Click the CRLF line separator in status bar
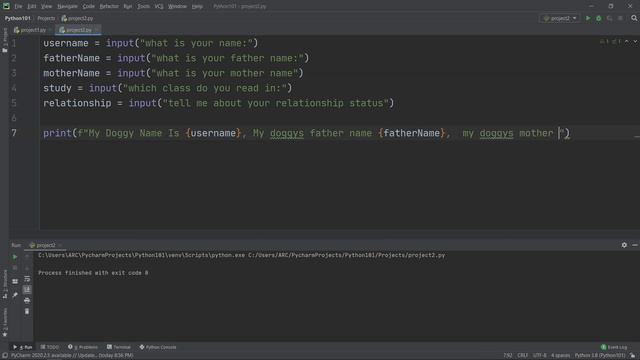Viewport: 640px width, 360px height. (x=522, y=356)
